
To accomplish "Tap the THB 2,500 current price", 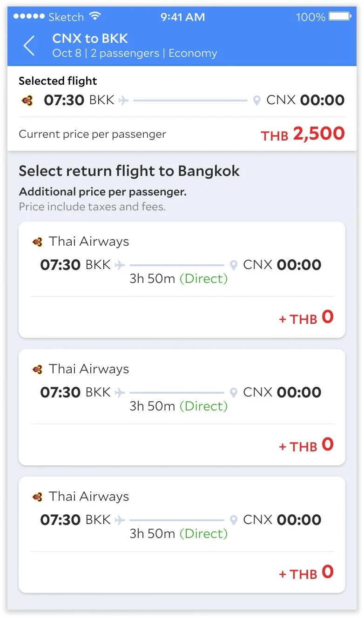I will (x=303, y=134).
